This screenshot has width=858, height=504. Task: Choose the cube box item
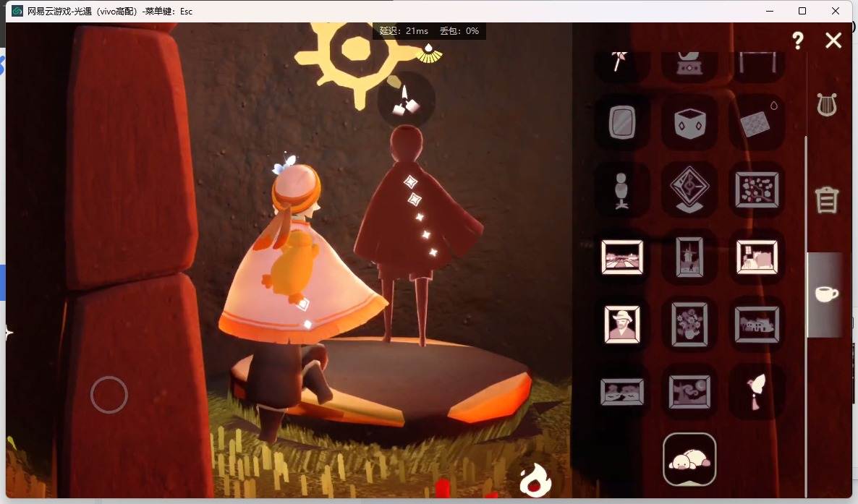689,122
